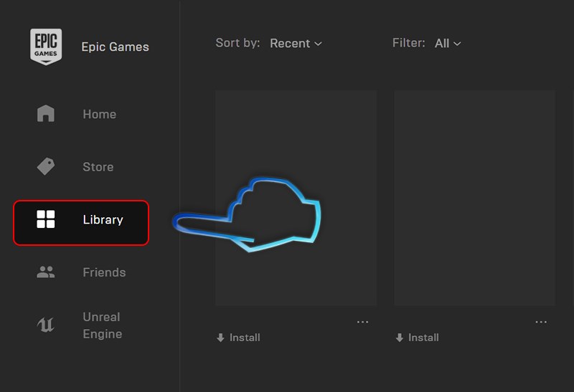Viewport: 574px width, 392px height.
Task: Click the first game's Install download arrow
Action: (x=220, y=338)
